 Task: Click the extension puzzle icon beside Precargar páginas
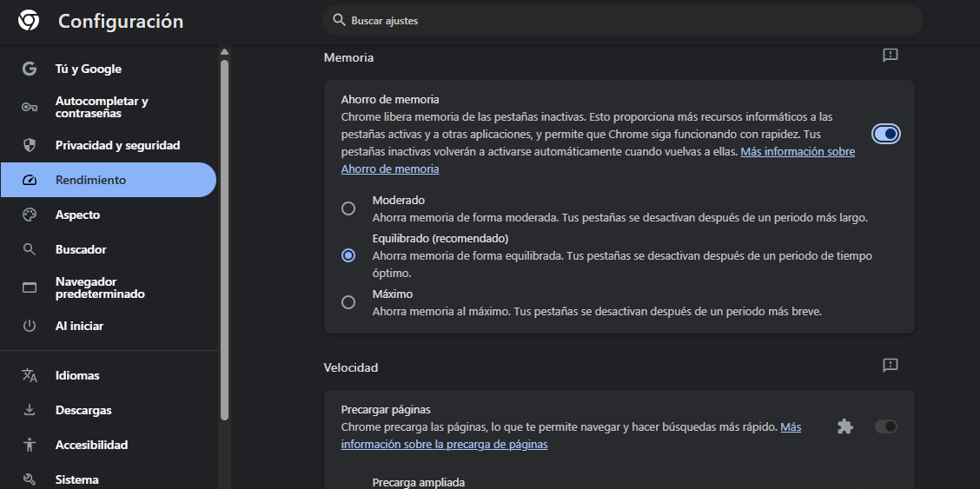(x=845, y=426)
